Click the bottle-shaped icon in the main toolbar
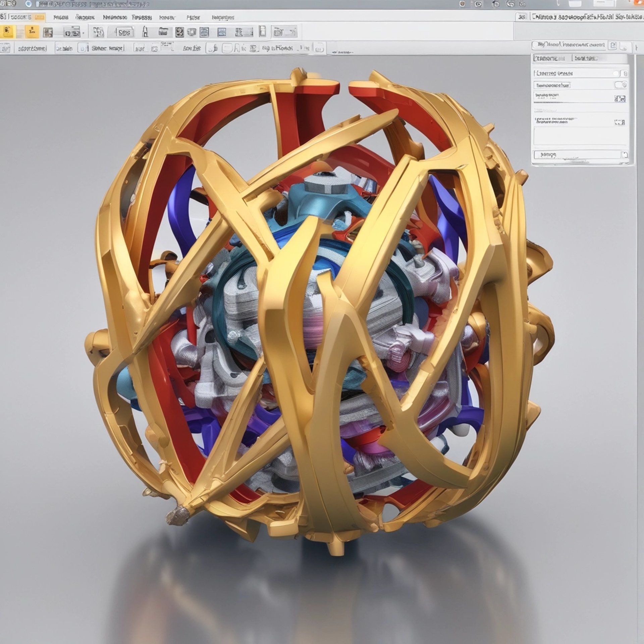The image size is (644, 644). click(x=145, y=32)
